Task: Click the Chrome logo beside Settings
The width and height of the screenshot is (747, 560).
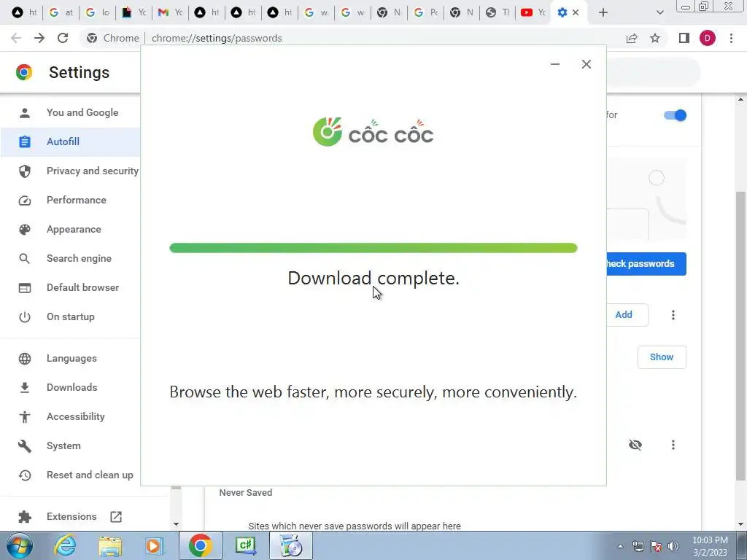Action: click(x=24, y=72)
